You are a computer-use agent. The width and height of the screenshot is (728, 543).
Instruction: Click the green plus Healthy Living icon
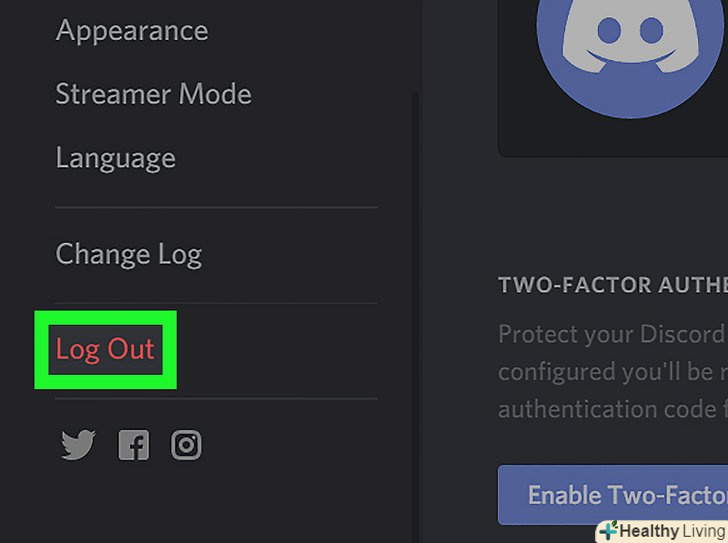(608, 530)
